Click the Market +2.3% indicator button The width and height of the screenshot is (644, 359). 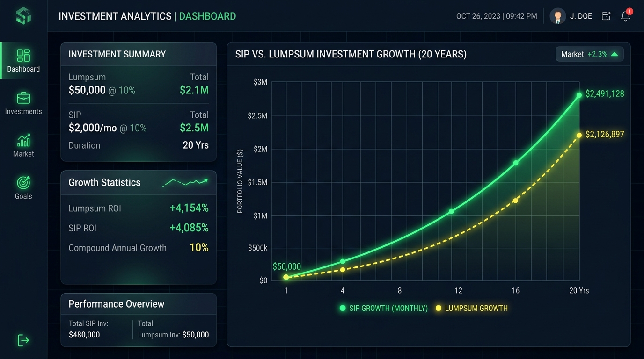point(590,54)
